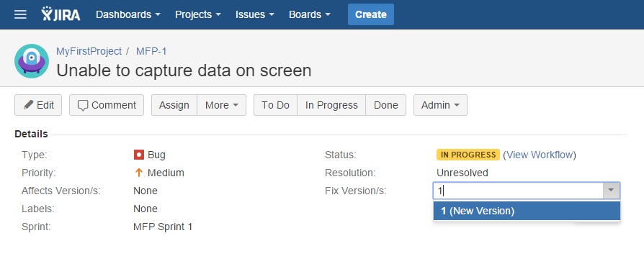This screenshot has height=269, width=644.
Task: Click the Unresolved resolution value
Action: (x=462, y=173)
